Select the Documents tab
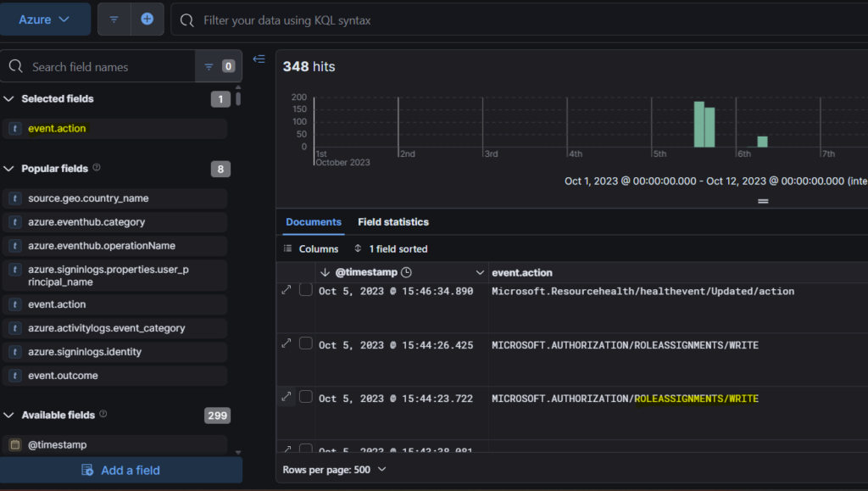This screenshot has width=868, height=491. 313,222
